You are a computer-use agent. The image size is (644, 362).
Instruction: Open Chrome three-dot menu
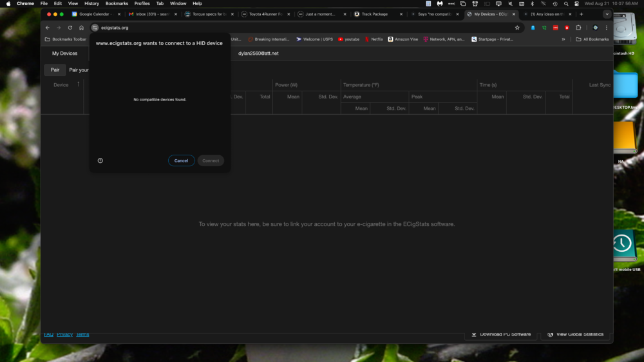click(607, 28)
